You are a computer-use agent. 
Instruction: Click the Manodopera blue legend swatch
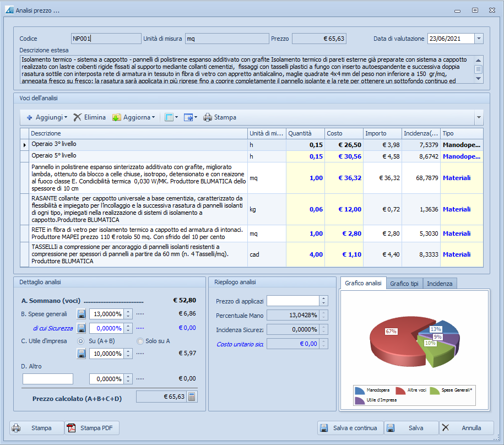pyautogui.click(x=360, y=390)
